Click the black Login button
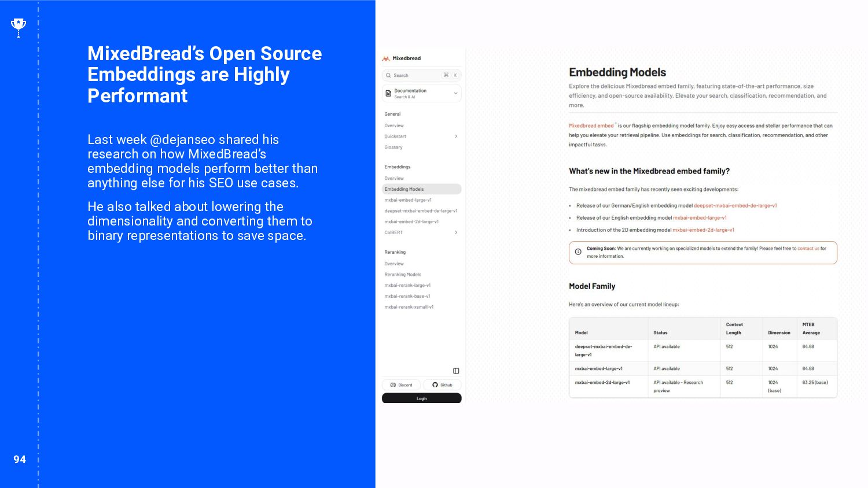868x488 pixels. coord(422,398)
